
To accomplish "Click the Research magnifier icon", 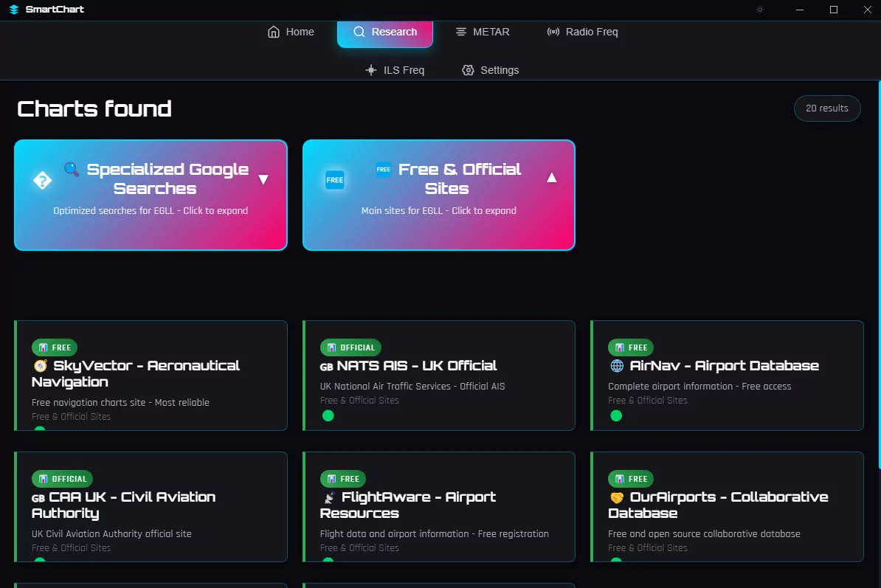I will click(x=359, y=32).
